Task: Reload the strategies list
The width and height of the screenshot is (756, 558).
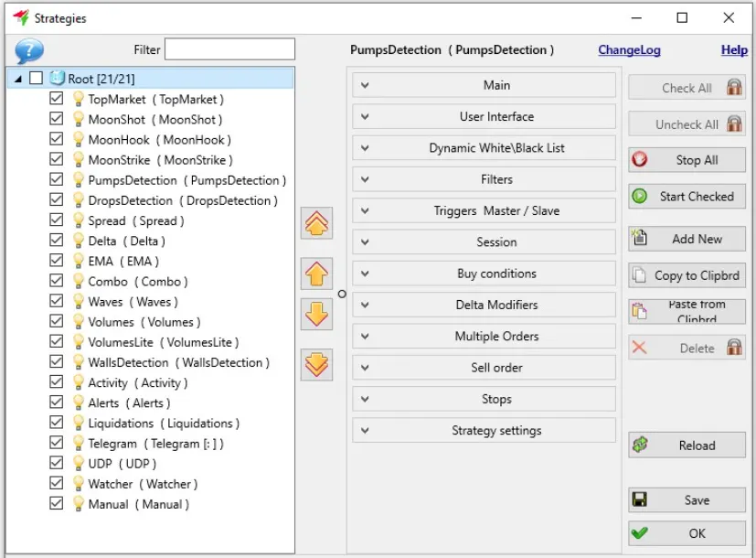Action: [687, 445]
